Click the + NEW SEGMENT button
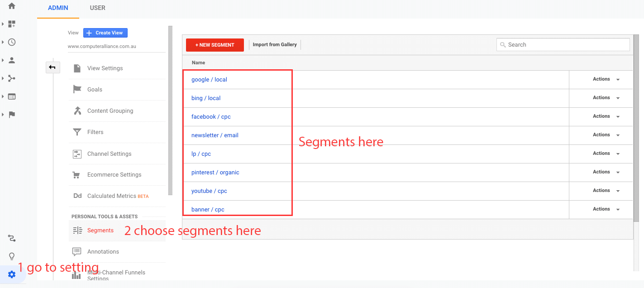This screenshot has height=288, width=644. (x=215, y=45)
